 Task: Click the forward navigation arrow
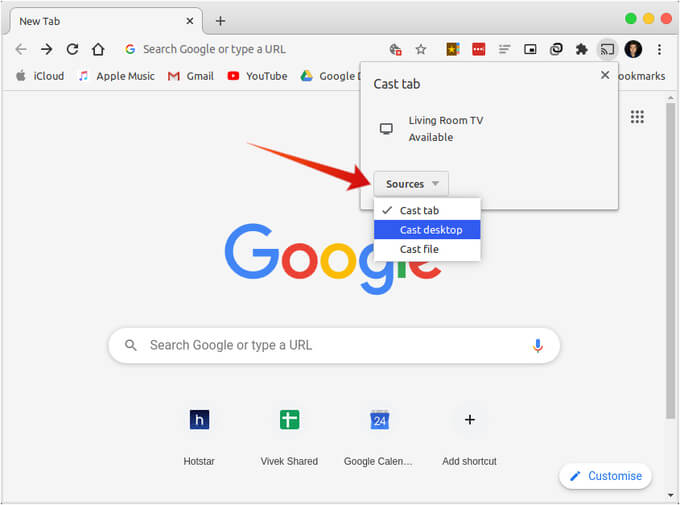(46, 49)
